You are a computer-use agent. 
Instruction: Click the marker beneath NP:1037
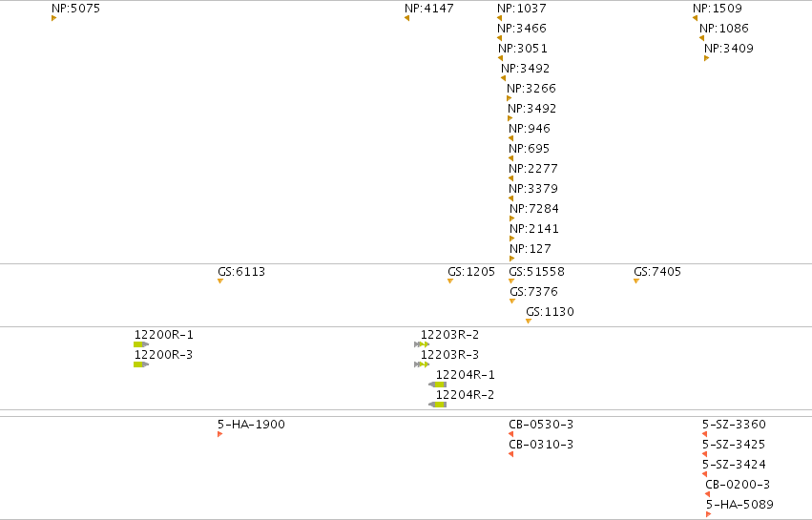[x=500, y=18]
